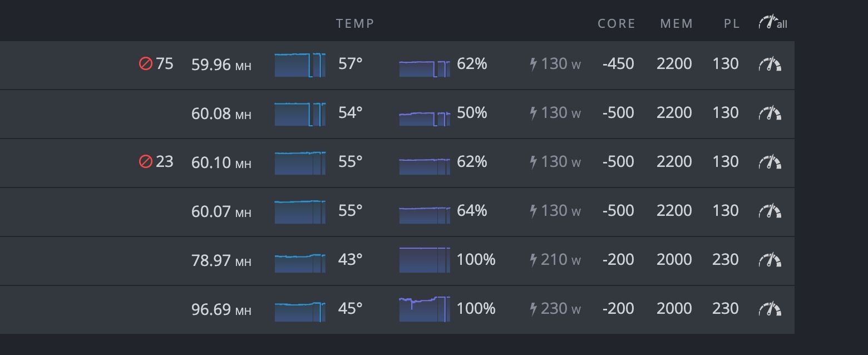This screenshot has height=355, width=868.
Task: Click the MEM column header
Action: pyautogui.click(x=677, y=23)
